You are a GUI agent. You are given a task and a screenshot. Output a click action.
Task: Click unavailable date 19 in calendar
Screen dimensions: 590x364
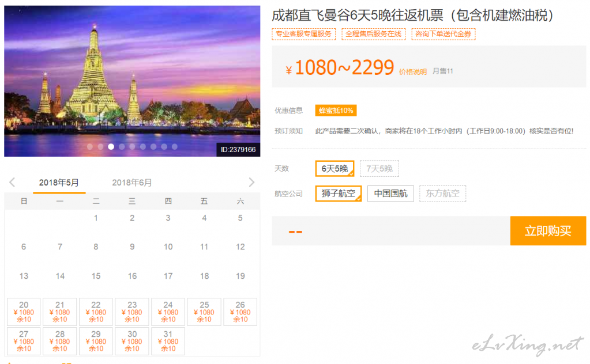(x=240, y=276)
